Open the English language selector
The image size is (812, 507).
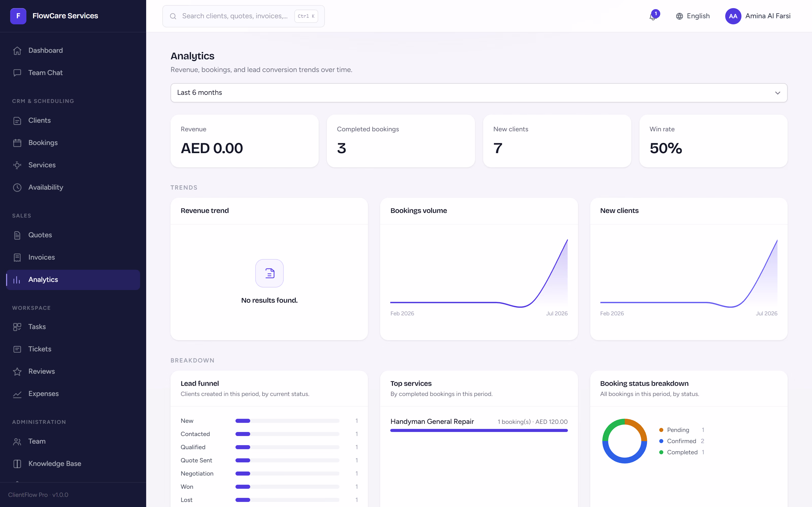[692, 16]
